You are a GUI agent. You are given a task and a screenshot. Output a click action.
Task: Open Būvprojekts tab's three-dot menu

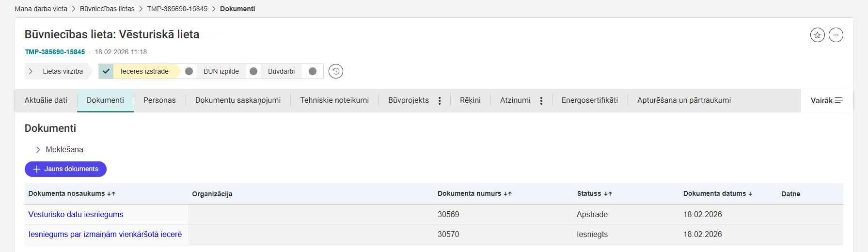point(440,101)
